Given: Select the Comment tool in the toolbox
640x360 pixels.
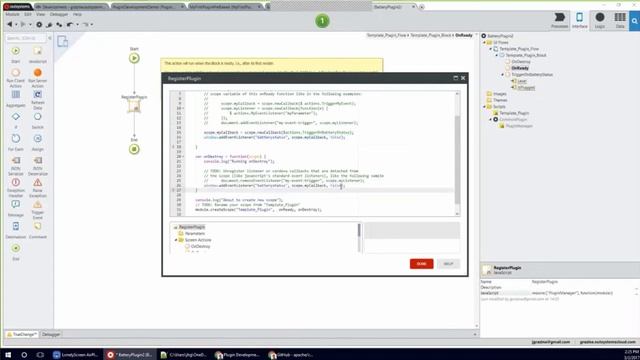Looking at the screenshot, I should click(38, 231).
